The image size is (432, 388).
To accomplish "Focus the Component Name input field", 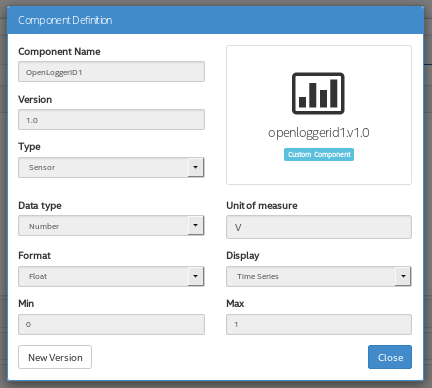I will [x=111, y=72].
